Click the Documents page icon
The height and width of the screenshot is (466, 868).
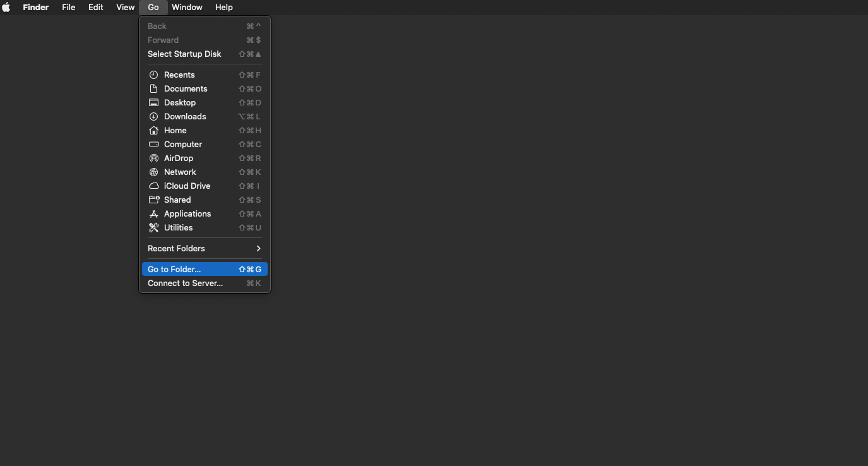click(x=153, y=89)
